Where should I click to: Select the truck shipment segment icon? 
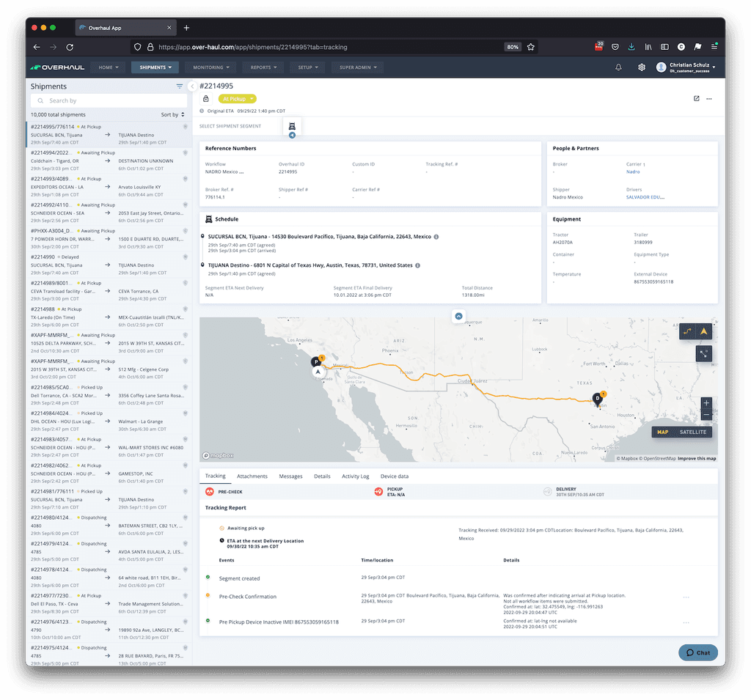[x=292, y=126]
